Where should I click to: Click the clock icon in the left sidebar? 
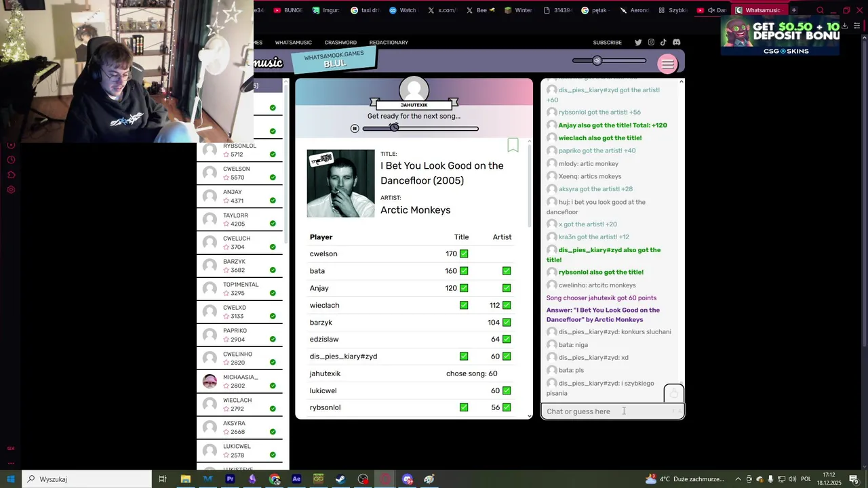tap(11, 160)
